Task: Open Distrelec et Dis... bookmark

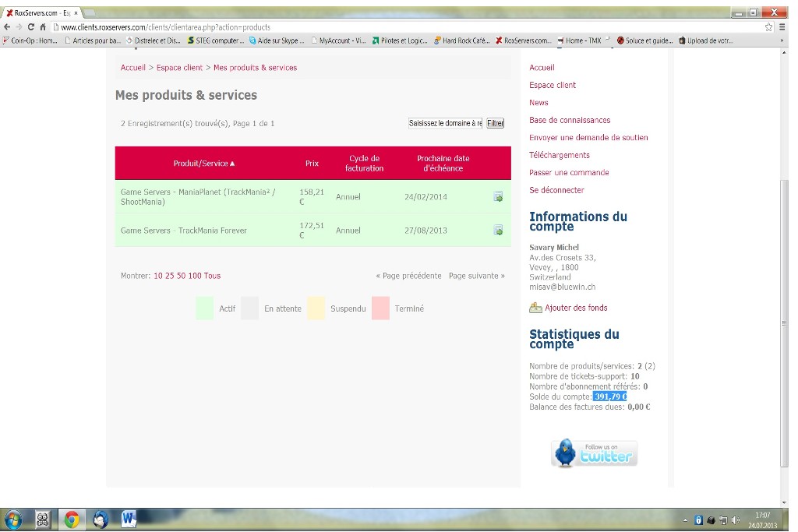Action: click(x=154, y=41)
